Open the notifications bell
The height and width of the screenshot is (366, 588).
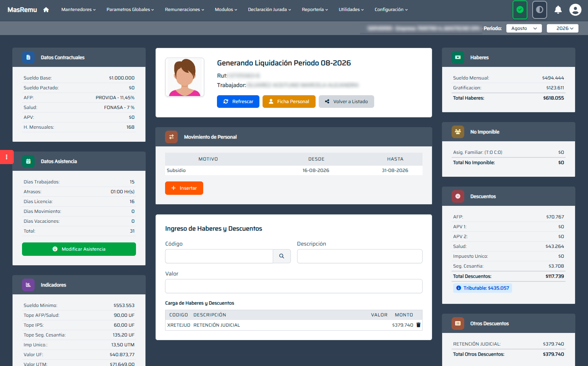558,9
